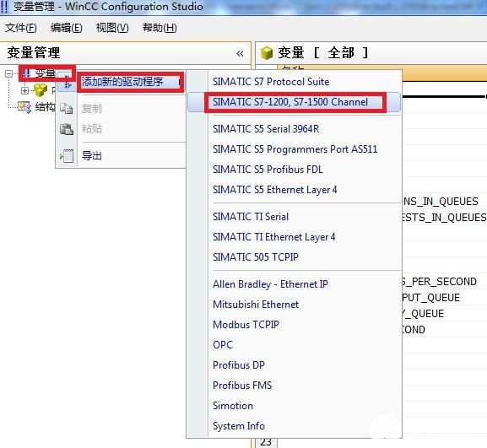487x448 pixels.
Task: Click the 复制 copy icon
Action: click(66, 109)
